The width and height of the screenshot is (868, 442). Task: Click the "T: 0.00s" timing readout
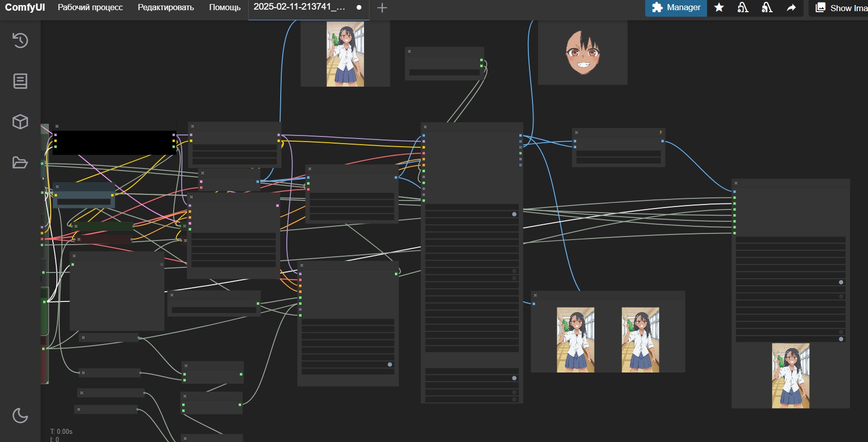pos(61,431)
